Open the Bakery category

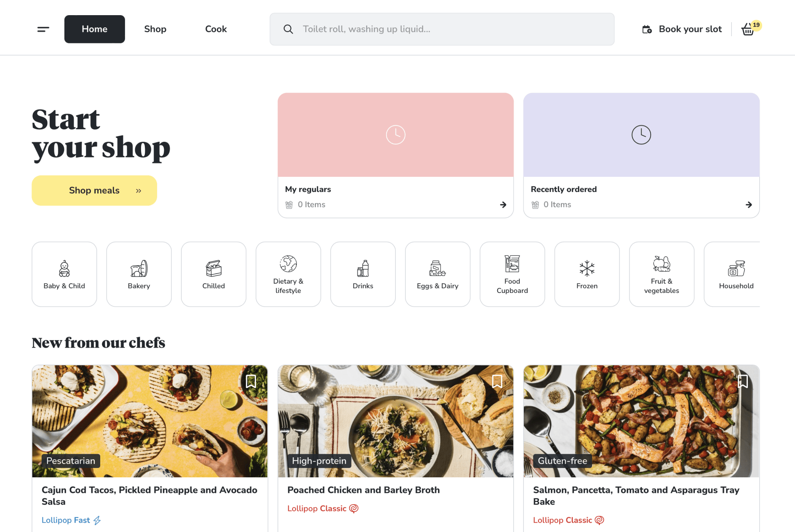tap(139, 274)
